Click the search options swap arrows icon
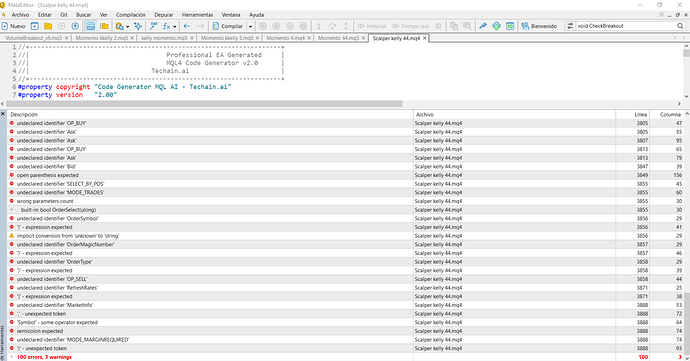 (570, 26)
